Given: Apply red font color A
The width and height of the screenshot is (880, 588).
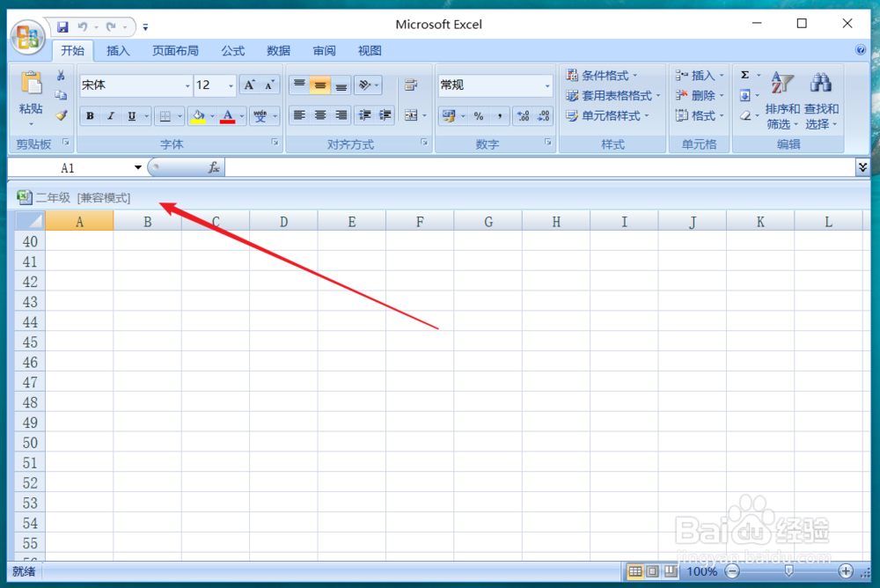Looking at the screenshot, I should (x=227, y=116).
